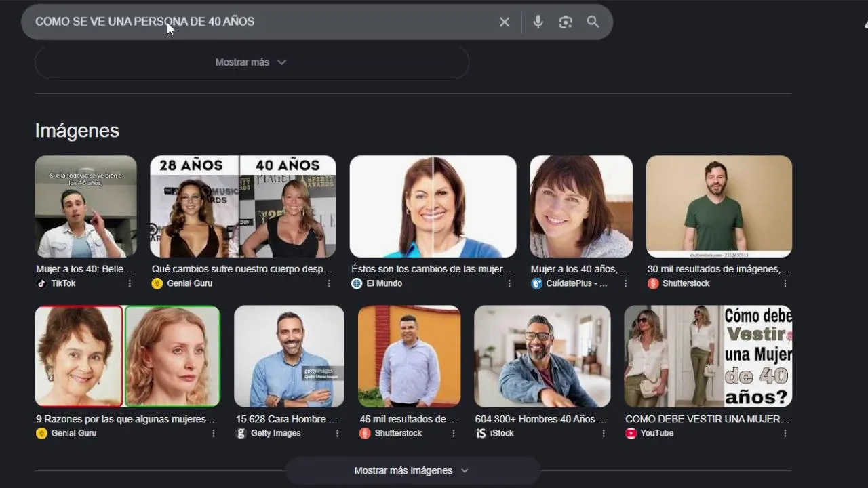The width and height of the screenshot is (868, 488).
Task: Click El Mundo source name
Action: click(384, 283)
